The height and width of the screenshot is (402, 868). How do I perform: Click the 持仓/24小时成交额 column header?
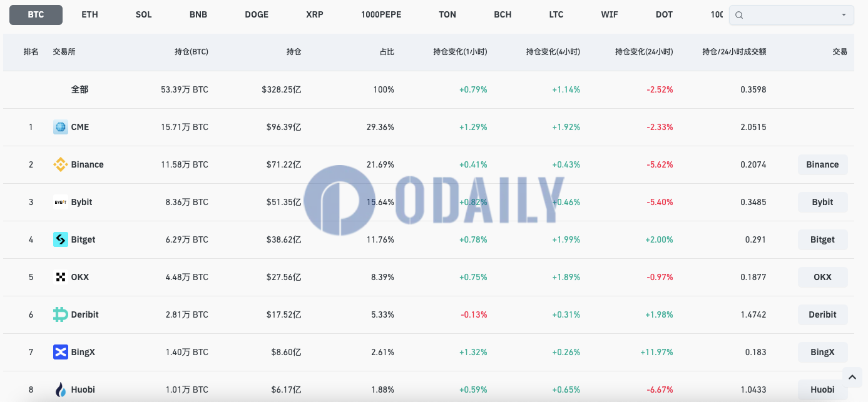(x=734, y=52)
